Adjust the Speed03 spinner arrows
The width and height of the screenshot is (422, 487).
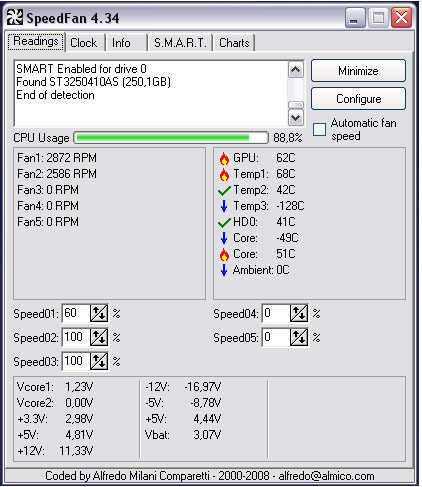[x=99, y=361]
